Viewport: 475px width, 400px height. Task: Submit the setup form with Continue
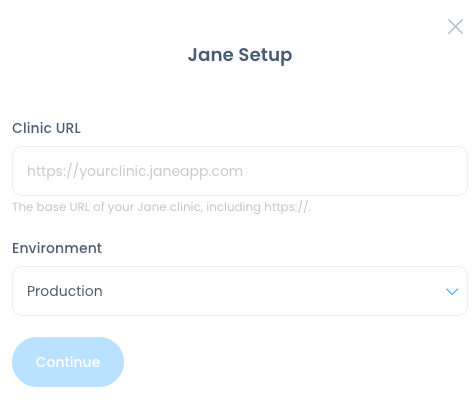click(68, 362)
